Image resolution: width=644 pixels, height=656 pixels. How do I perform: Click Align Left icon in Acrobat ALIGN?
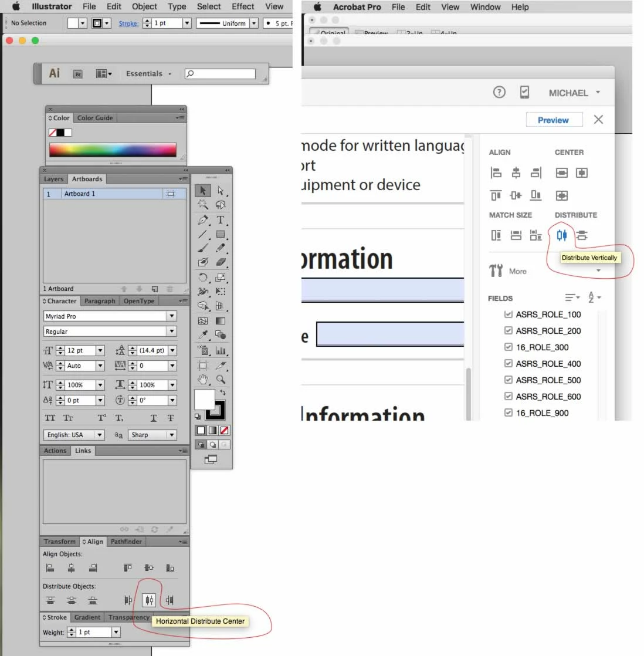tap(496, 173)
